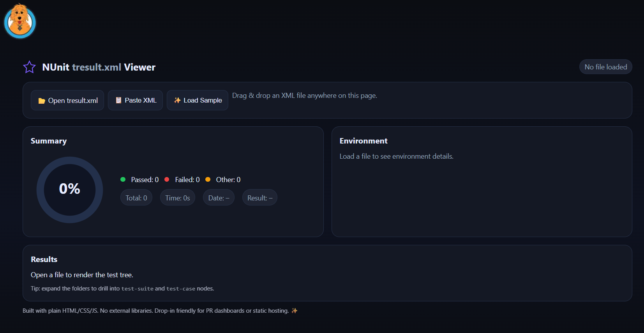This screenshot has height=333, width=644.
Task: Click the green Passed status dot
Action: click(123, 179)
